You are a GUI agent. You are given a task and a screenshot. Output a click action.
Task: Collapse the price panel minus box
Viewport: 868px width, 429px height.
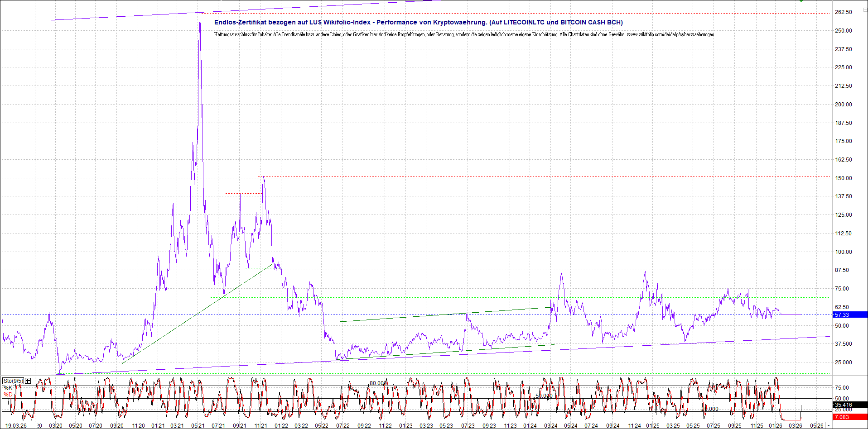[x=864, y=10]
